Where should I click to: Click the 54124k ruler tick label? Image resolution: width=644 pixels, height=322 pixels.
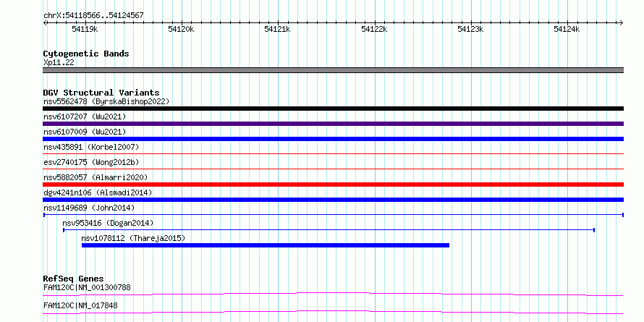click(x=567, y=29)
